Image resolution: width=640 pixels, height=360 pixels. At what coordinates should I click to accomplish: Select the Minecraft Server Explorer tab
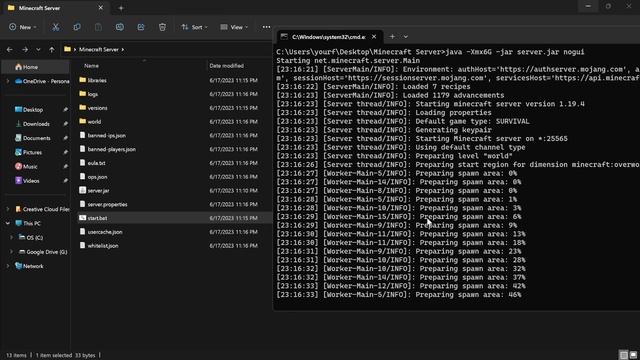(x=55, y=8)
